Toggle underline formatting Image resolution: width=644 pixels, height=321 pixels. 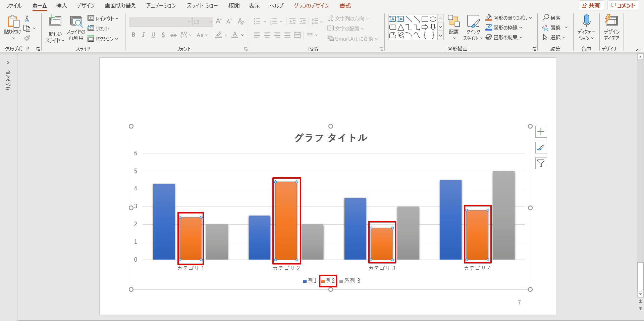[x=153, y=35]
